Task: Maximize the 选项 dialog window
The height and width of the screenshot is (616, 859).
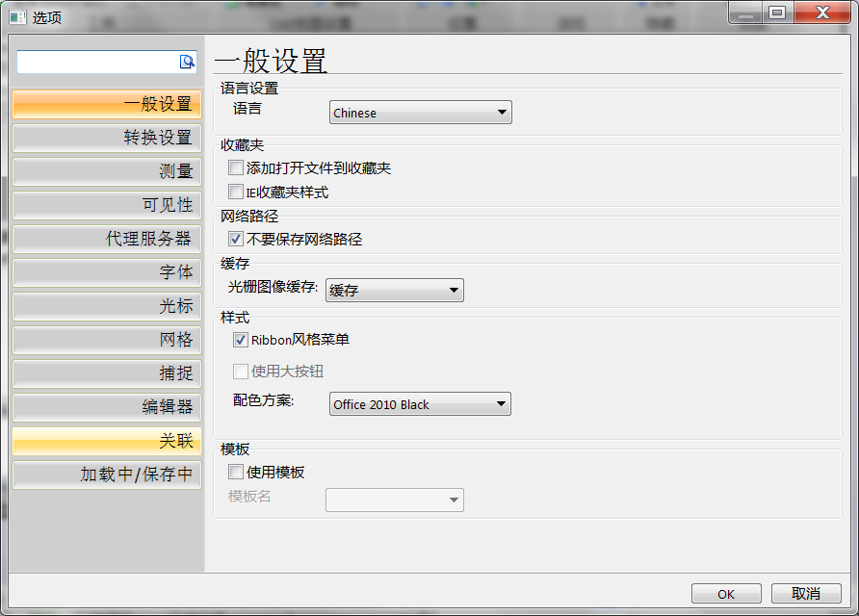Action: pos(776,13)
